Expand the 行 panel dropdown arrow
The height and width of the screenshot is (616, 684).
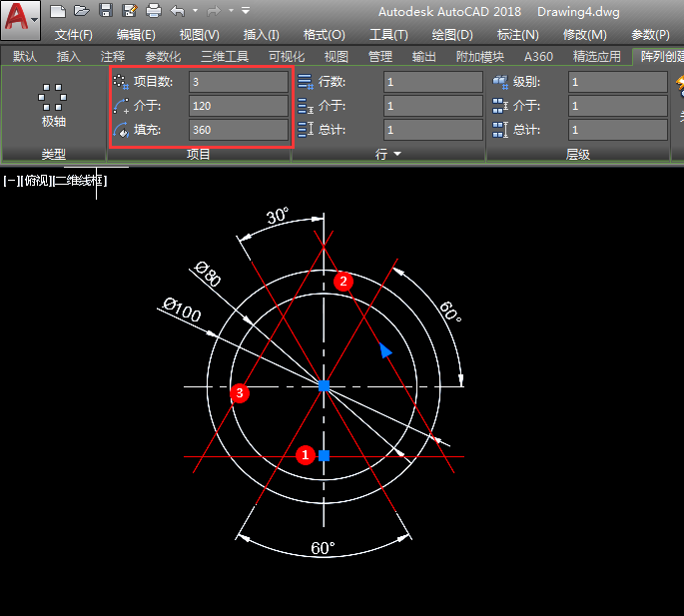point(397,155)
